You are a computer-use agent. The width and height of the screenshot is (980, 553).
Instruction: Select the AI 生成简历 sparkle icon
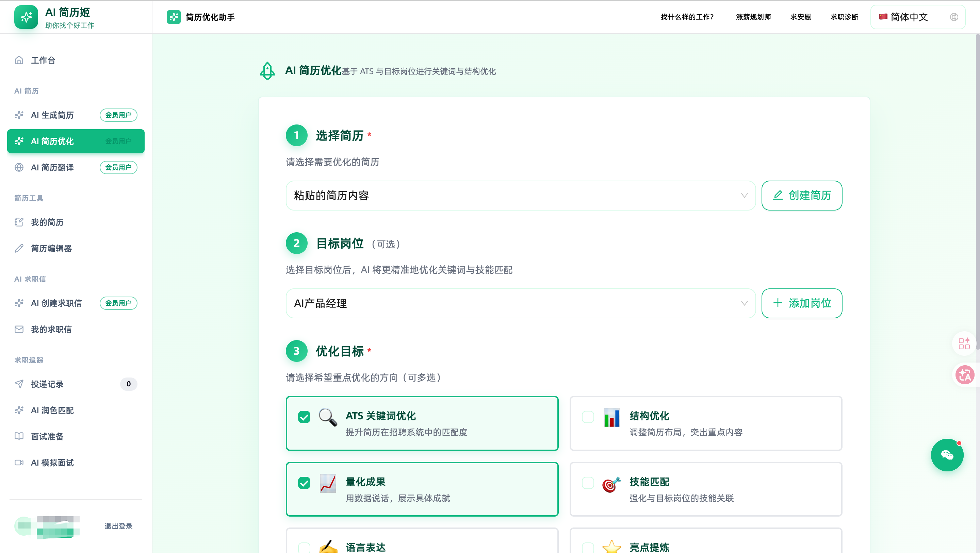pos(19,115)
